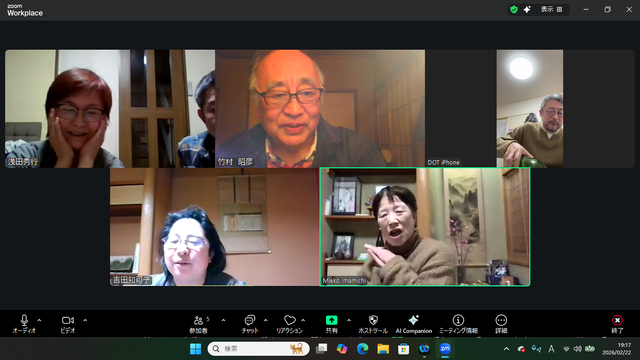Open the 表示 view layout menu
Screen dimensions: 640x360
[551, 9]
